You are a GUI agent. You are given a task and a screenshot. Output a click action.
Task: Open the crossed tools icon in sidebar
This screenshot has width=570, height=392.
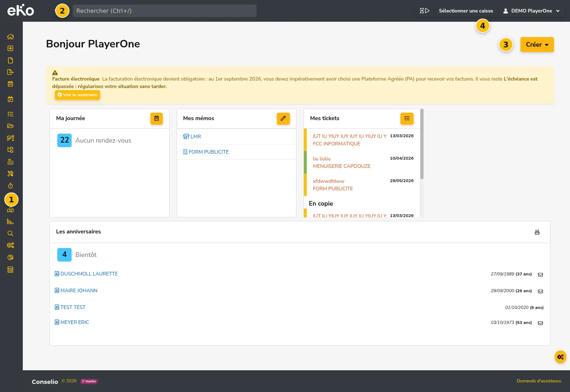tap(10, 174)
